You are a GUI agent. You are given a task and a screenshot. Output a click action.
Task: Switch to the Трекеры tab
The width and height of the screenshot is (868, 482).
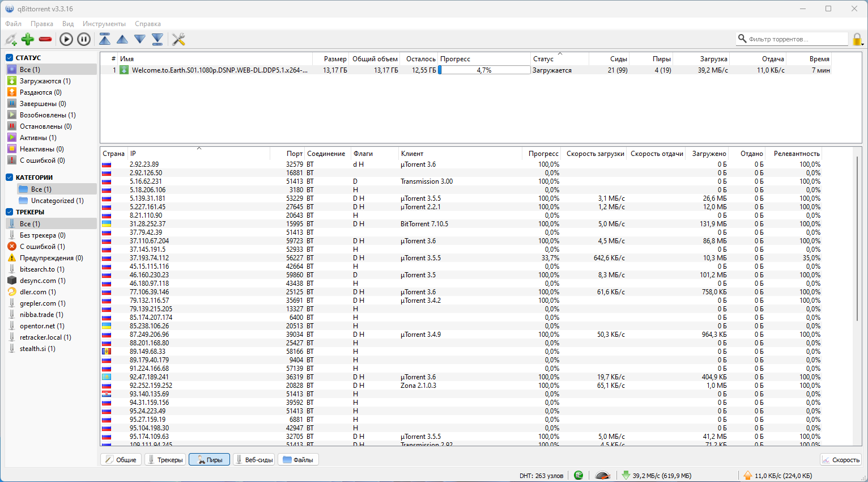[165, 459]
